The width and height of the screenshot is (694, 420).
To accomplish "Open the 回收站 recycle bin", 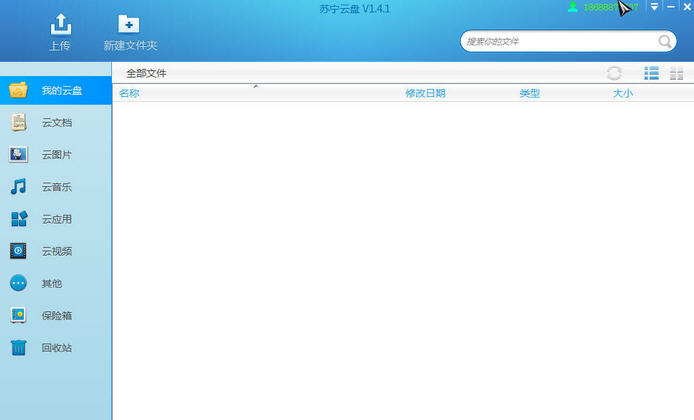I will 56,347.
